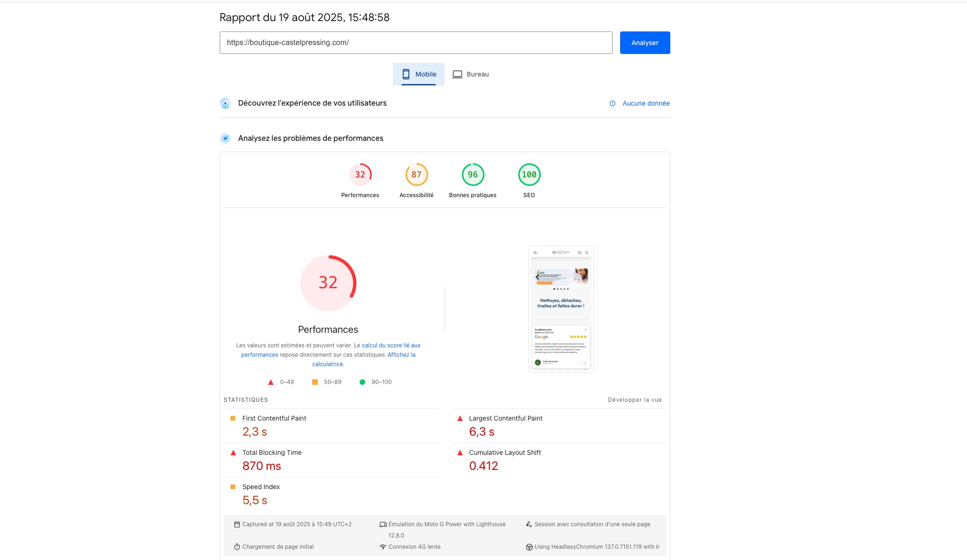The height and width of the screenshot is (560, 967).
Task: Click the device emulation icon
Action: point(383,524)
